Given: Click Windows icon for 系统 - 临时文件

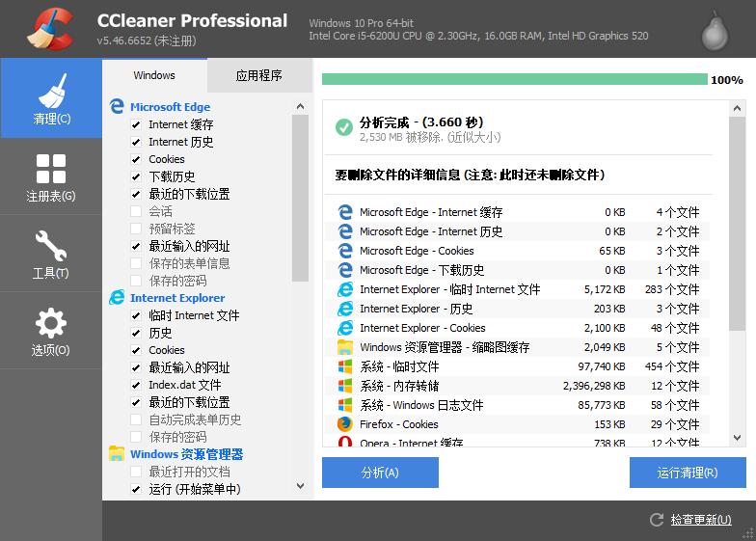Looking at the screenshot, I should point(345,366).
